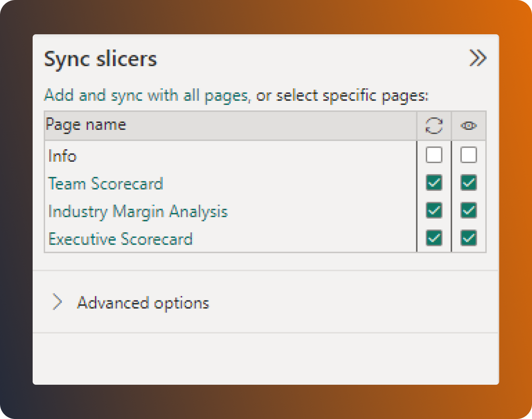
Task: Click the Advanced options label
Action: point(143,302)
